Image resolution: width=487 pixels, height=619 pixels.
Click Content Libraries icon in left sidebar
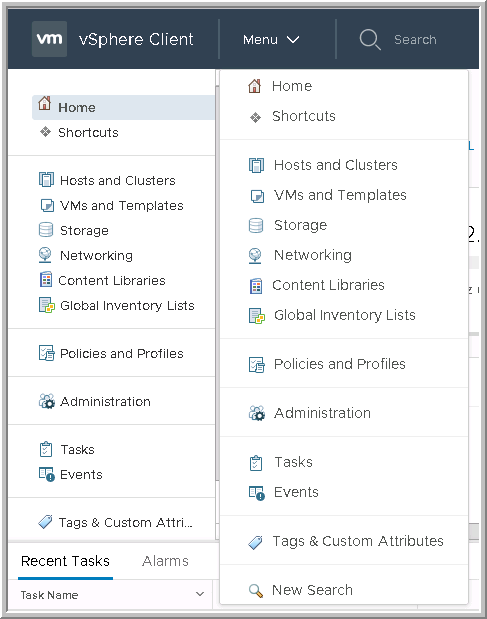point(46,279)
